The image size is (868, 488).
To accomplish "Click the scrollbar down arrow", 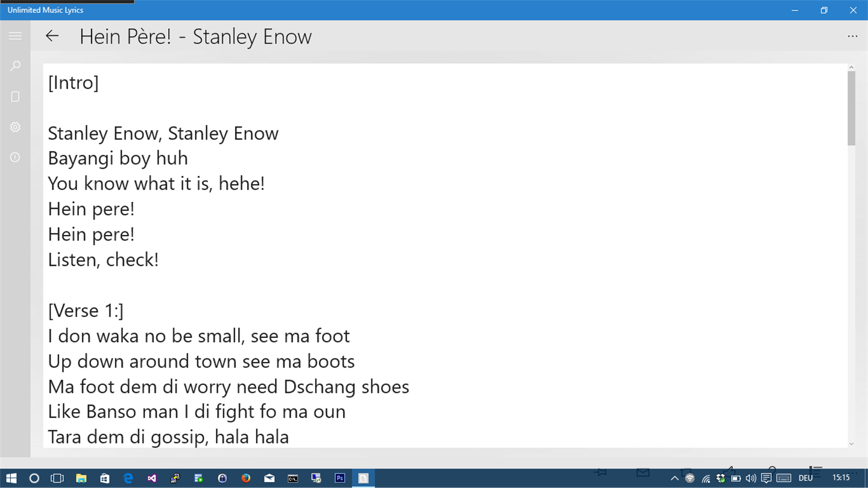I will click(x=851, y=444).
